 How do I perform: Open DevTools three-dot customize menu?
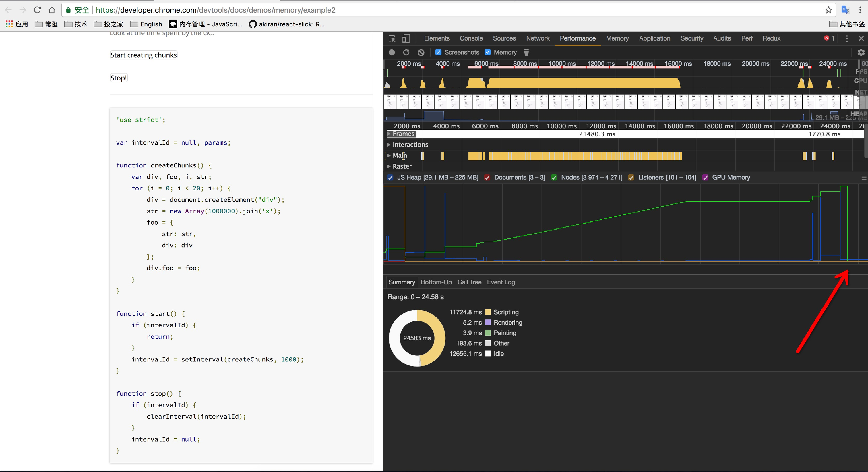point(847,38)
